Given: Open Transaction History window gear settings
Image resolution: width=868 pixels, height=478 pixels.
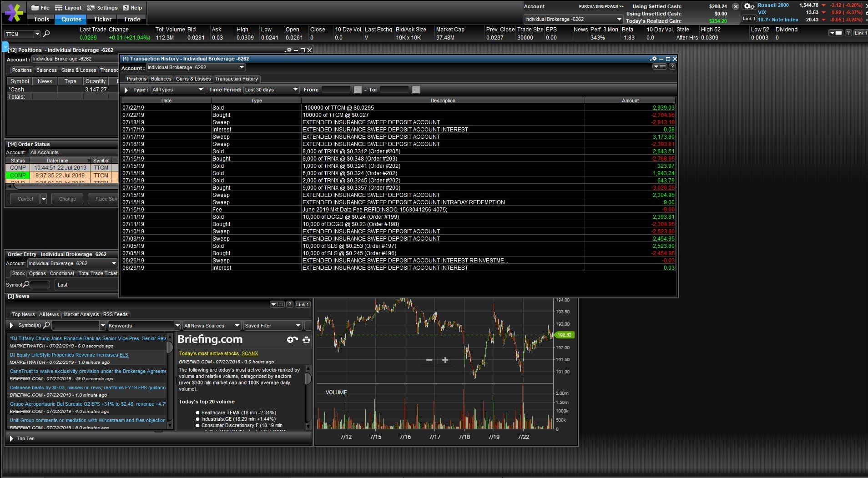Looking at the screenshot, I should (653, 59).
